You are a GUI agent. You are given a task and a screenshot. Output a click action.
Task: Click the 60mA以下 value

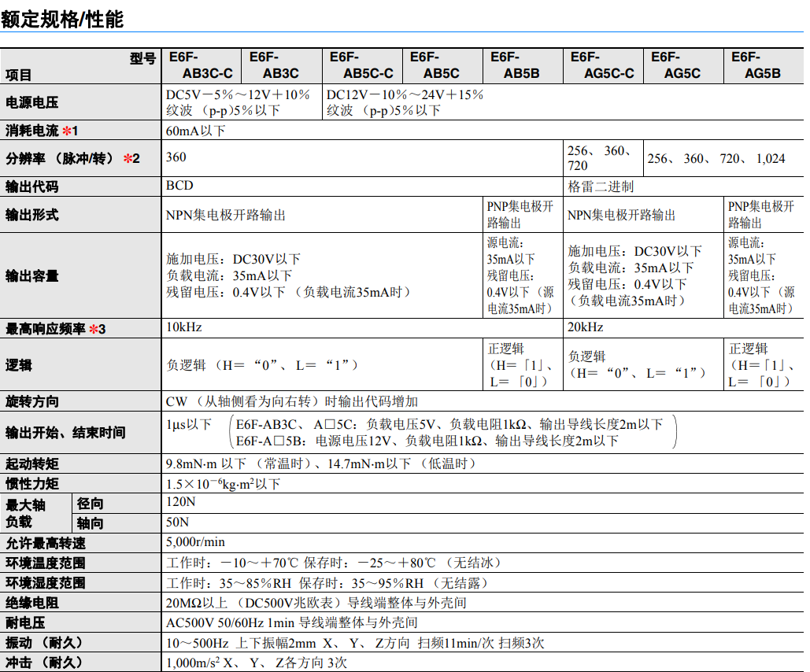196,131
